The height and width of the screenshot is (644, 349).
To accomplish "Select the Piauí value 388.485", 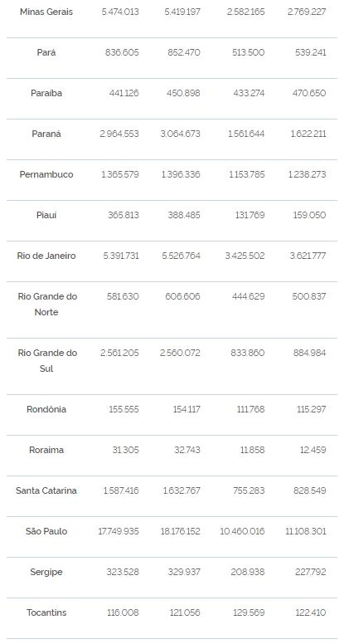I will click(x=184, y=215).
